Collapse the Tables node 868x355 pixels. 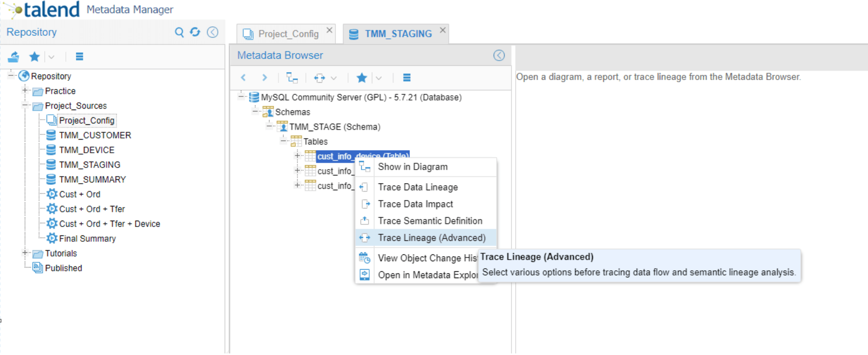coord(284,141)
